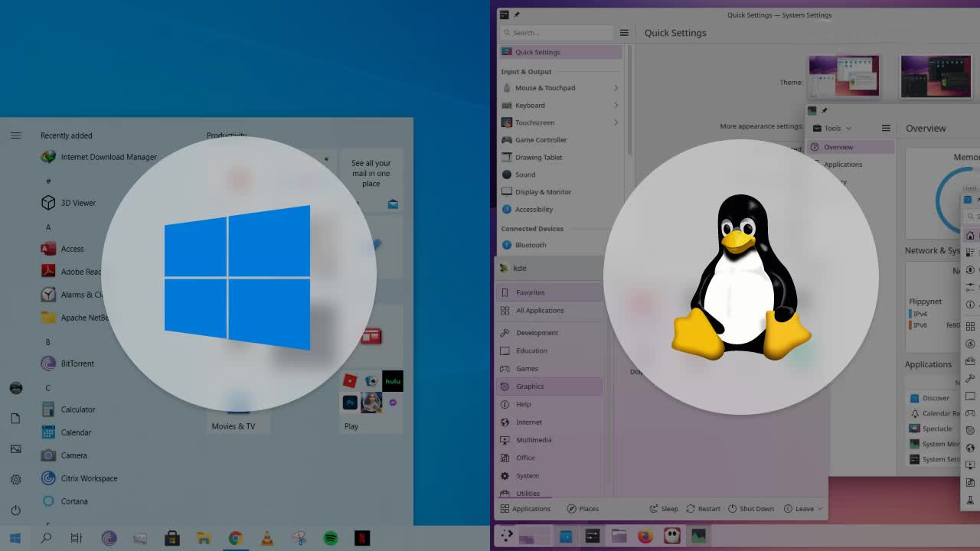
Task: Expand the Touchscreen settings chevron
Action: point(616,122)
